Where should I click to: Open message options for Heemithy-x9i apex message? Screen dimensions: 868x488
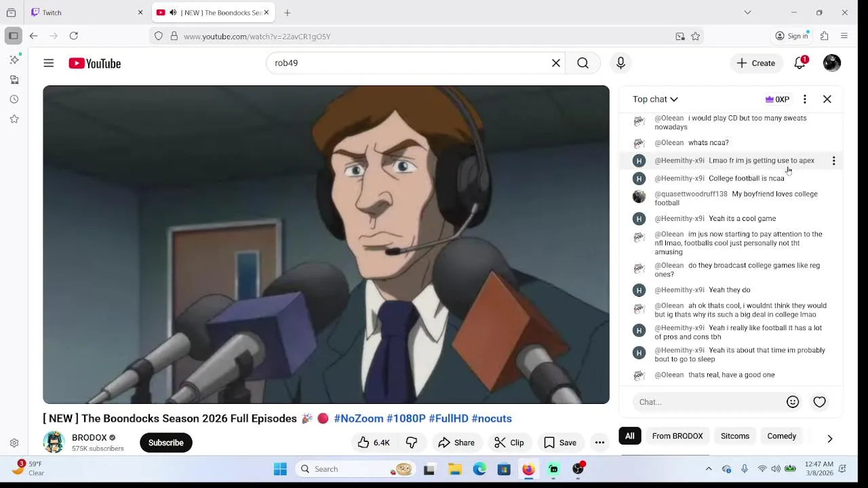[x=834, y=161]
